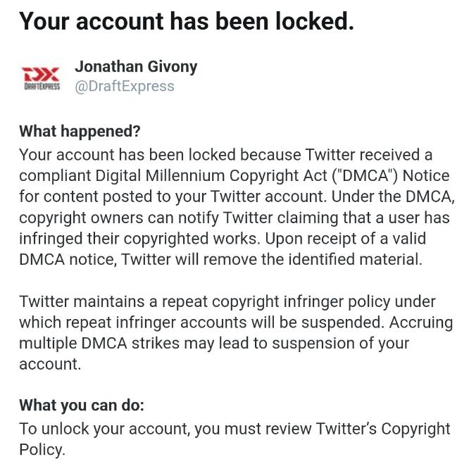
Task: Click the DraftExpress logo avatar
Action: [41, 77]
